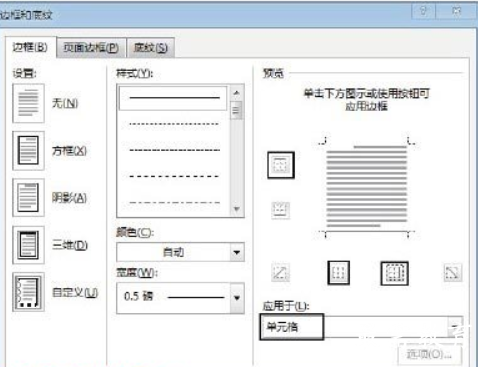Screen dimensions: 478x367
Task: Open the 应用于(L) dropdown arrow
Action: pos(455,327)
